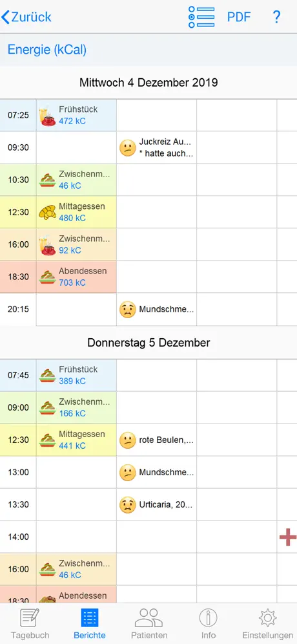Tap the Zwischenmahlzeit 92 kC drink icon
The image size is (297, 644).
click(47, 245)
